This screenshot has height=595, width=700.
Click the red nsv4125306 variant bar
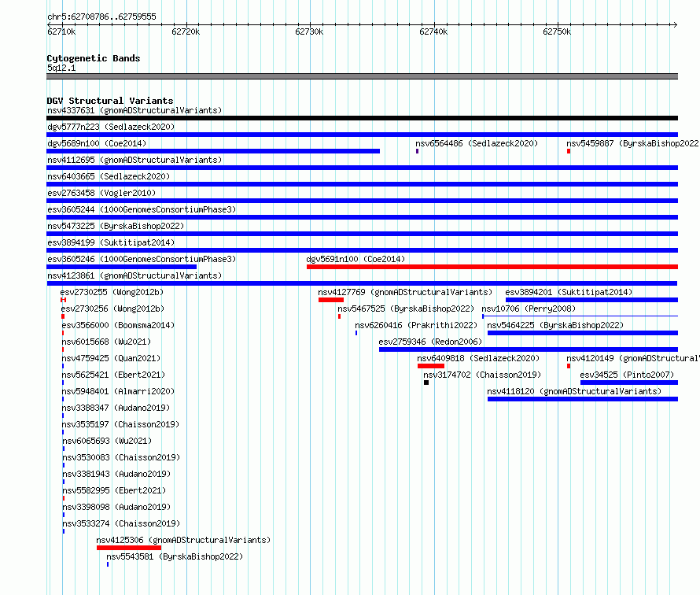(129, 548)
